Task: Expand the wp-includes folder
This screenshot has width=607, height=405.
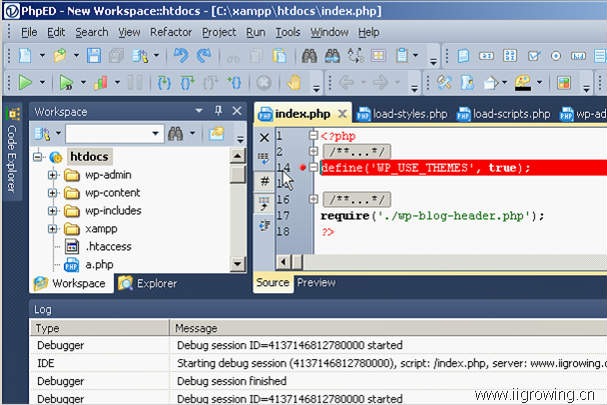Action: 52,211
